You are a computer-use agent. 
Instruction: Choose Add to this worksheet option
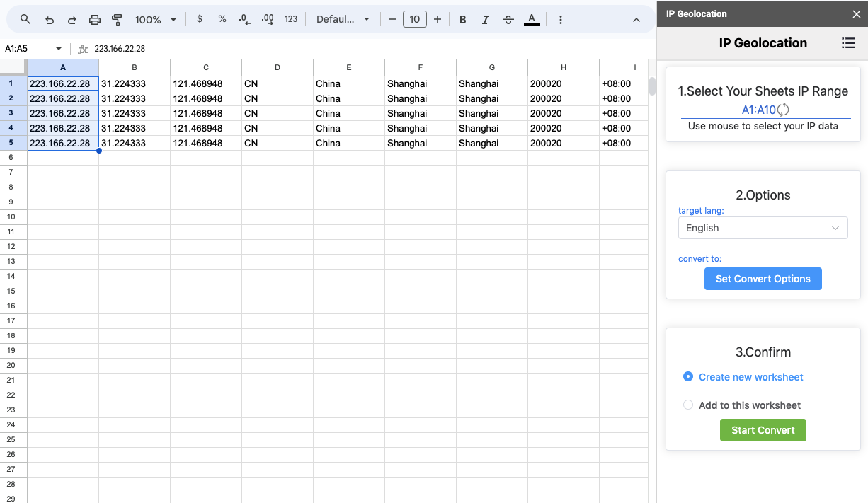coord(688,405)
